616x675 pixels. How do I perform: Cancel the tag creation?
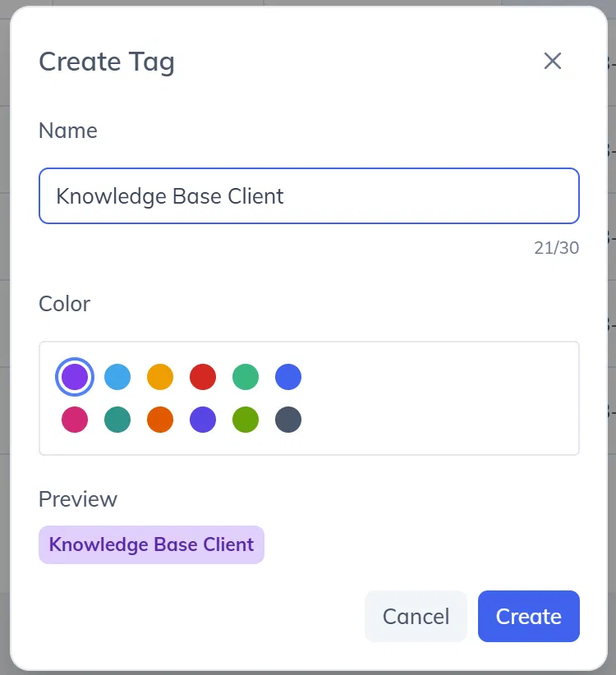416,616
